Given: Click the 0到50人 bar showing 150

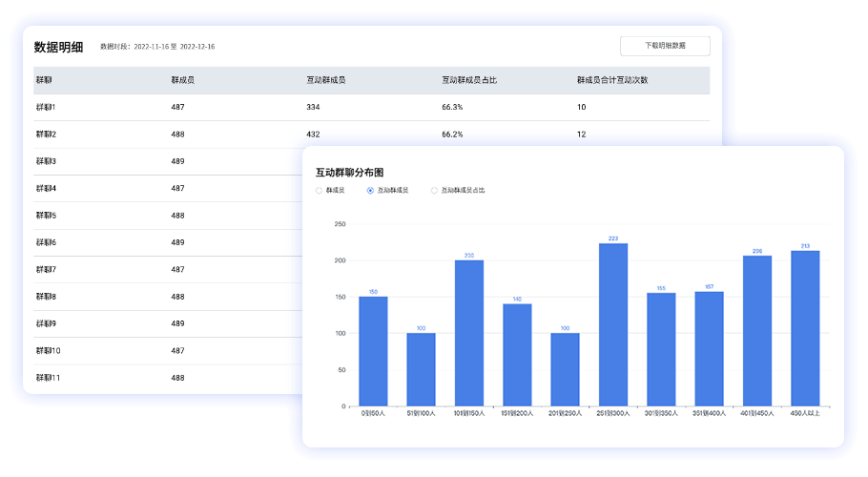Looking at the screenshot, I should click(373, 351).
